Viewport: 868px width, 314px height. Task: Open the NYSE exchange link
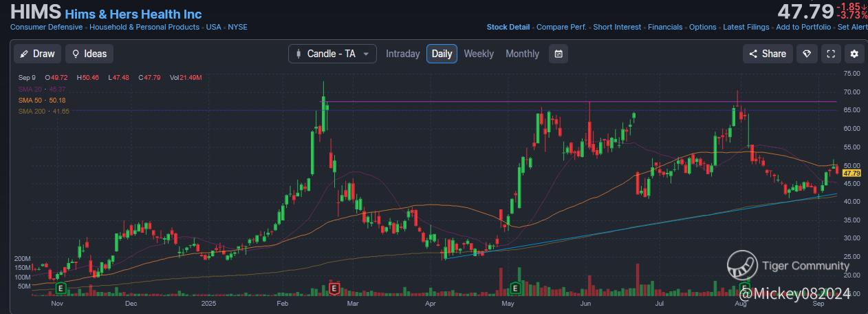237,27
